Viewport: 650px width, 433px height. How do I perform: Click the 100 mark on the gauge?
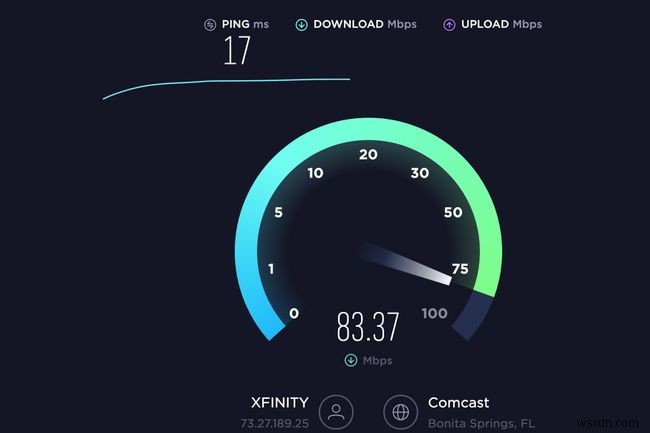coord(434,313)
